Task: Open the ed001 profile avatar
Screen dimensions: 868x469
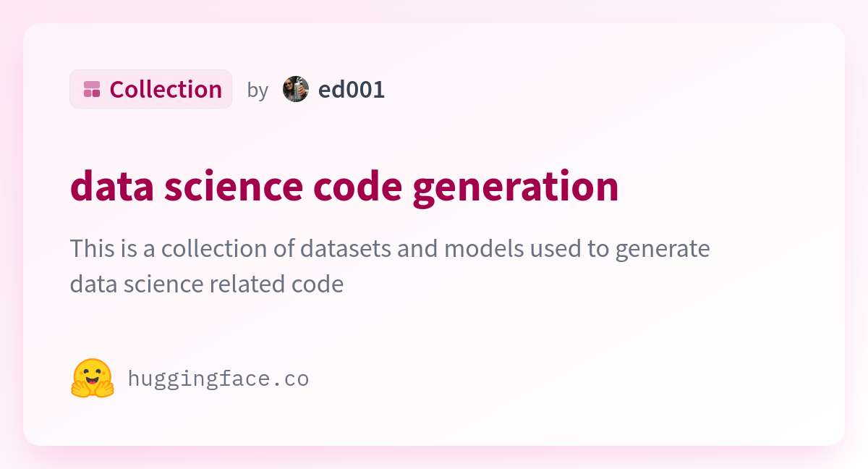Action: [x=296, y=89]
